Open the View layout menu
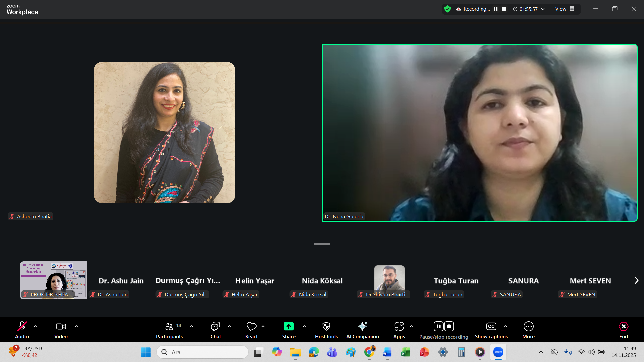The height and width of the screenshot is (362, 644). click(565, 9)
